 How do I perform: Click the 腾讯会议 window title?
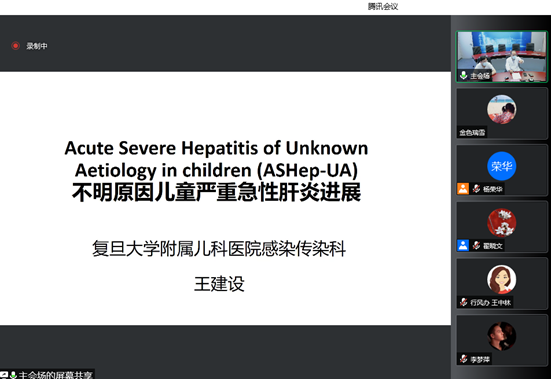pyautogui.click(x=383, y=6)
